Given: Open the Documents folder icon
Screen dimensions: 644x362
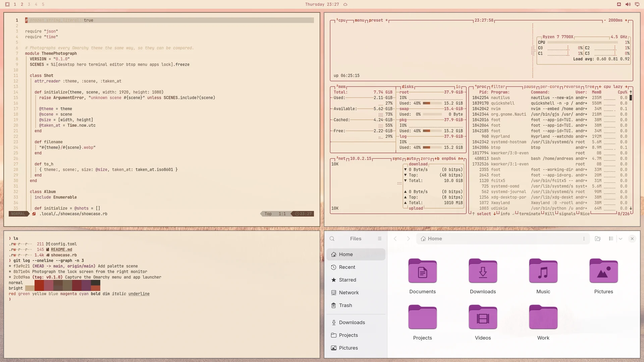Looking at the screenshot, I should click(x=422, y=271).
